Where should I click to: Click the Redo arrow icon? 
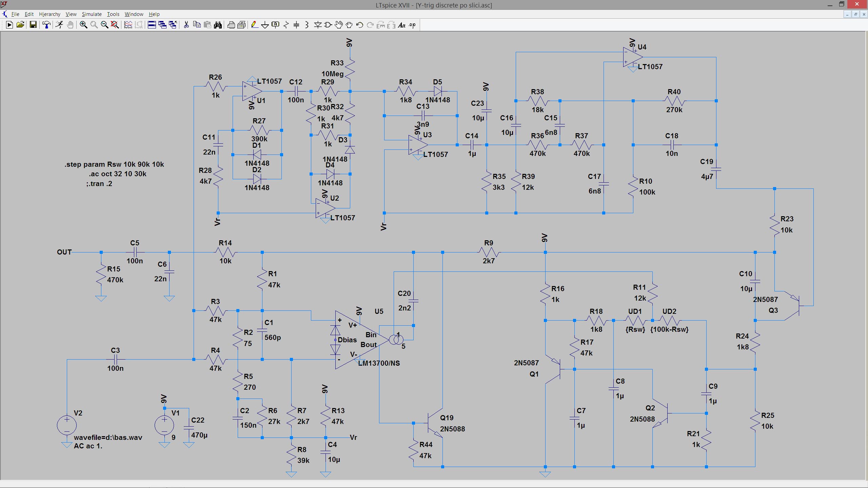[370, 25]
